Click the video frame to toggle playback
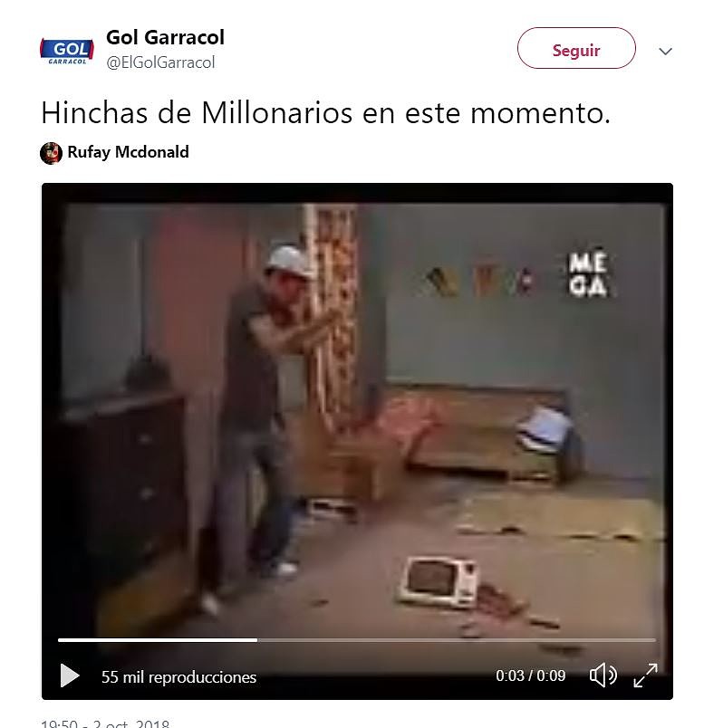 (x=357, y=408)
